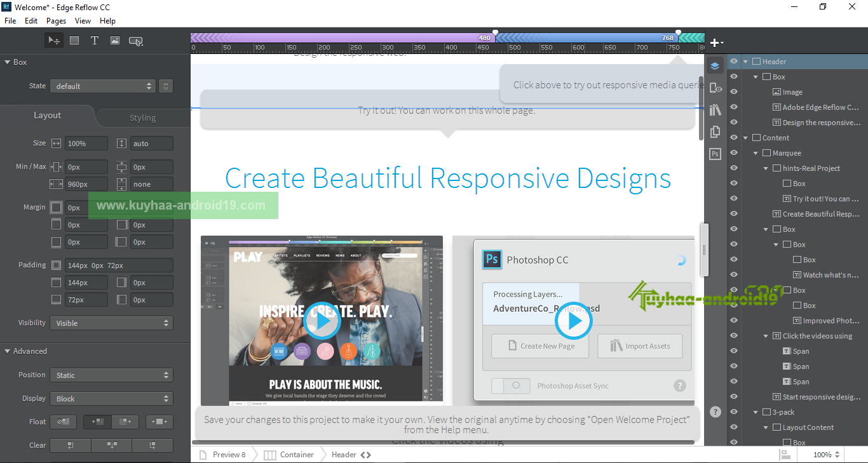Image resolution: width=868 pixels, height=463 pixels.
Task: Collapse the Marquee layer group
Action: point(756,153)
